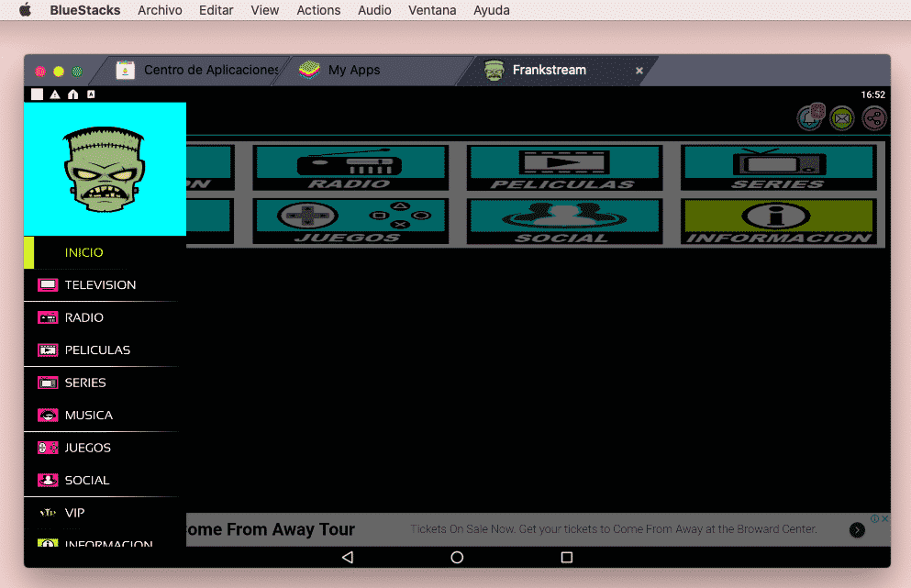Image resolution: width=911 pixels, height=588 pixels.
Task: Open the Archivo menu
Action: (160, 10)
